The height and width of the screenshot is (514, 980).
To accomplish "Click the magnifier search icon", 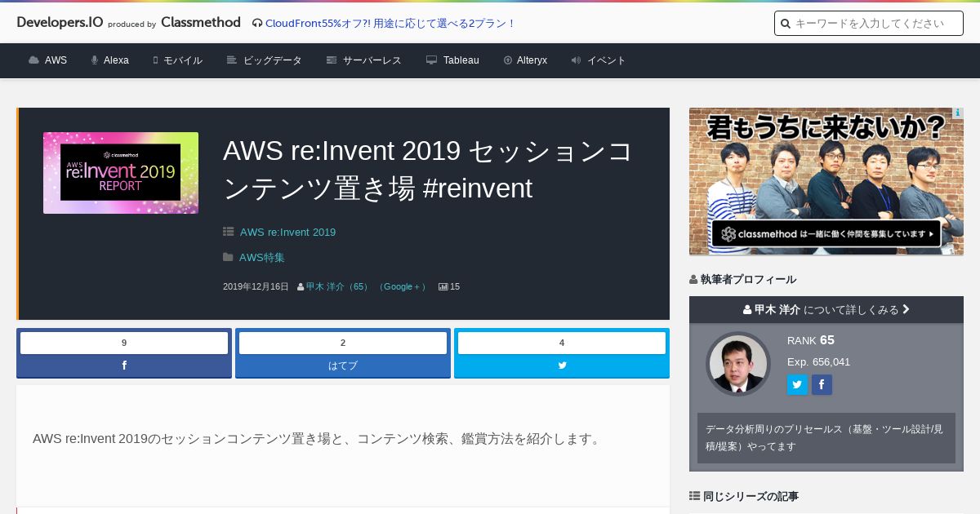I will pyautogui.click(x=786, y=24).
